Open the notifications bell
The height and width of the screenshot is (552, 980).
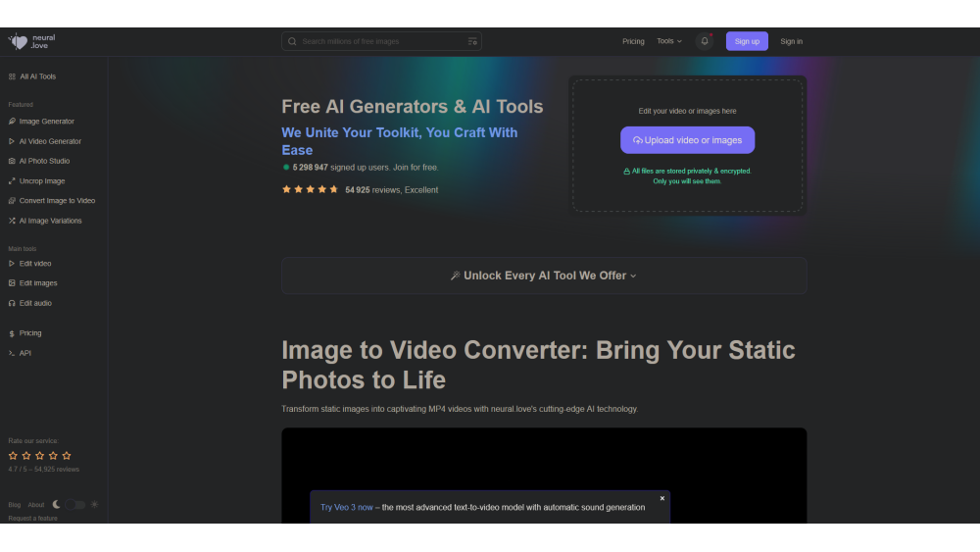tap(704, 41)
